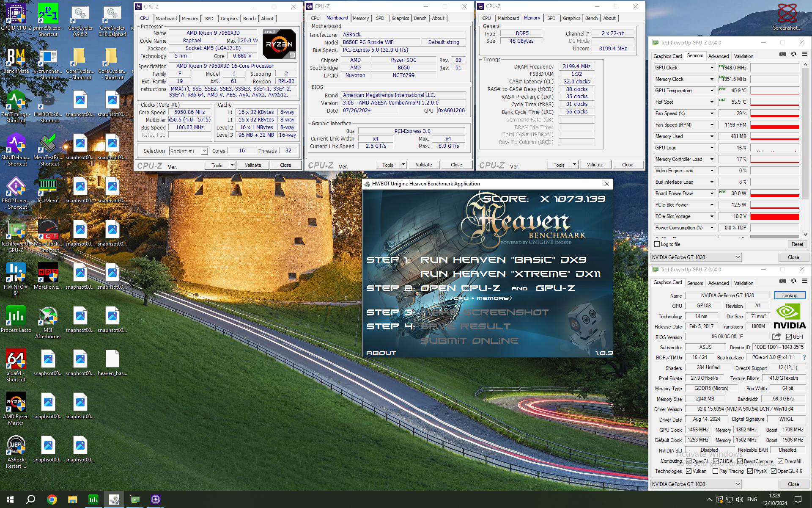Toggle Vulkan checkbox
Viewport: 812px width, 508px height.
coord(689,471)
